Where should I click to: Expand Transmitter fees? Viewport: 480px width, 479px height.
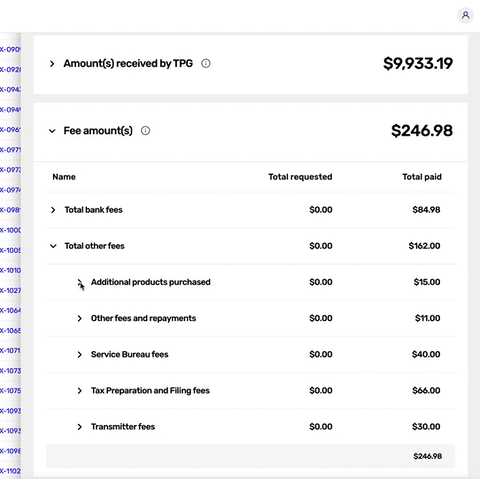click(80, 427)
